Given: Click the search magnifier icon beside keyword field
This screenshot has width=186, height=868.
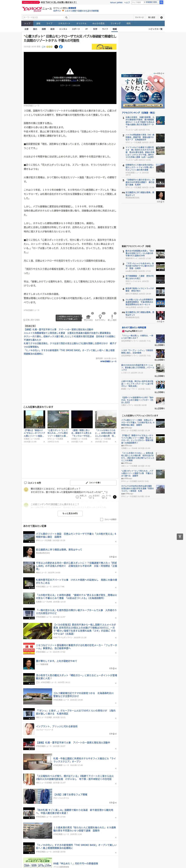Looking at the screenshot, I should tap(66, 18).
